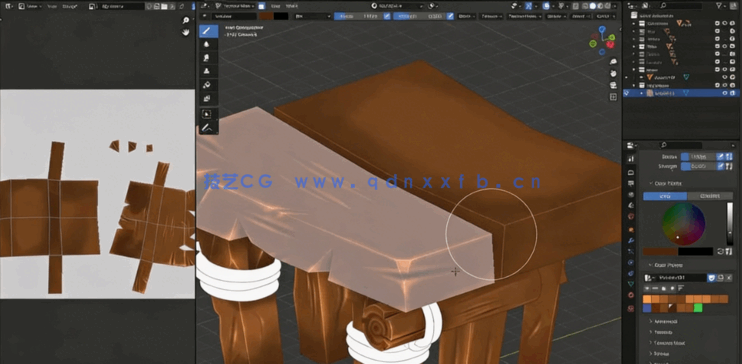Open the Texture Mask popover in header

(524, 16)
